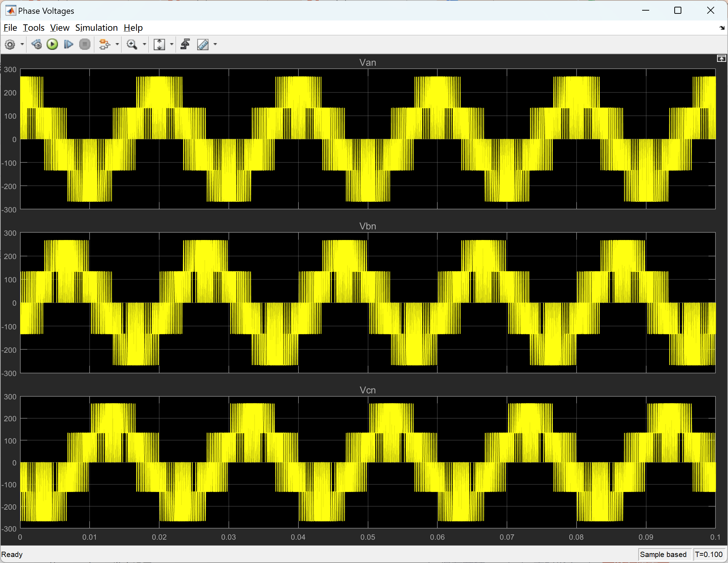The height and width of the screenshot is (563, 728).
Task: Maximize the Van axes button
Action: point(721,59)
